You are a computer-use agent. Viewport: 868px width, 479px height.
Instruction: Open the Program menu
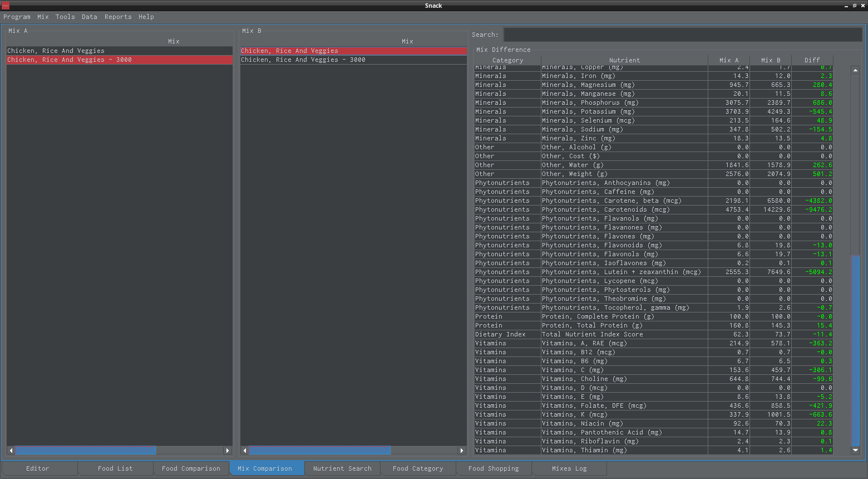tap(17, 17)
